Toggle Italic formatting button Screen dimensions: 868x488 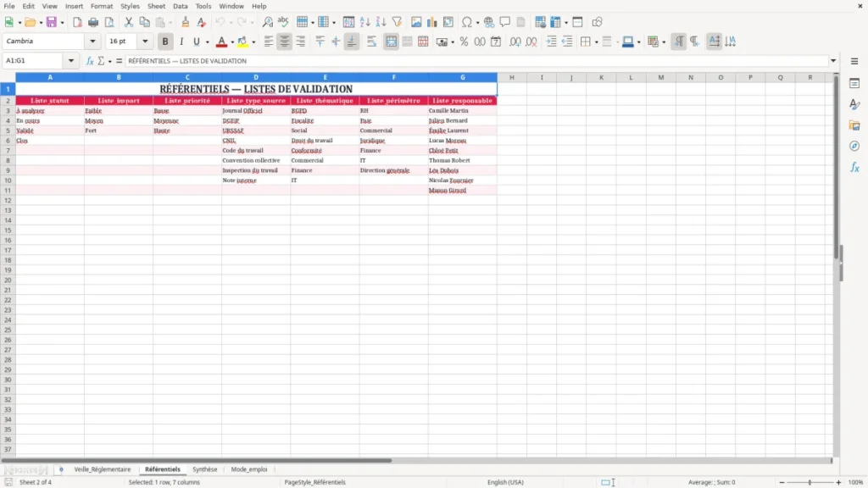point(181,42)
